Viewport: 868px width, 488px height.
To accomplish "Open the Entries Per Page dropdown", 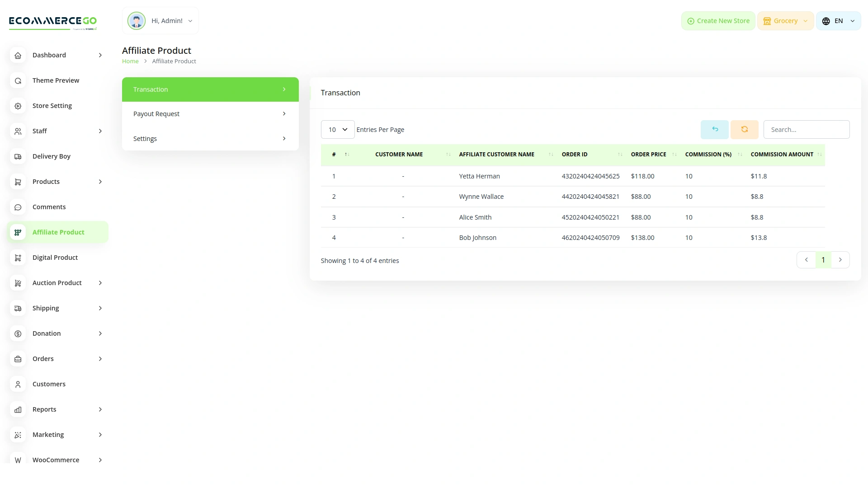I will [x=337, y=129].
